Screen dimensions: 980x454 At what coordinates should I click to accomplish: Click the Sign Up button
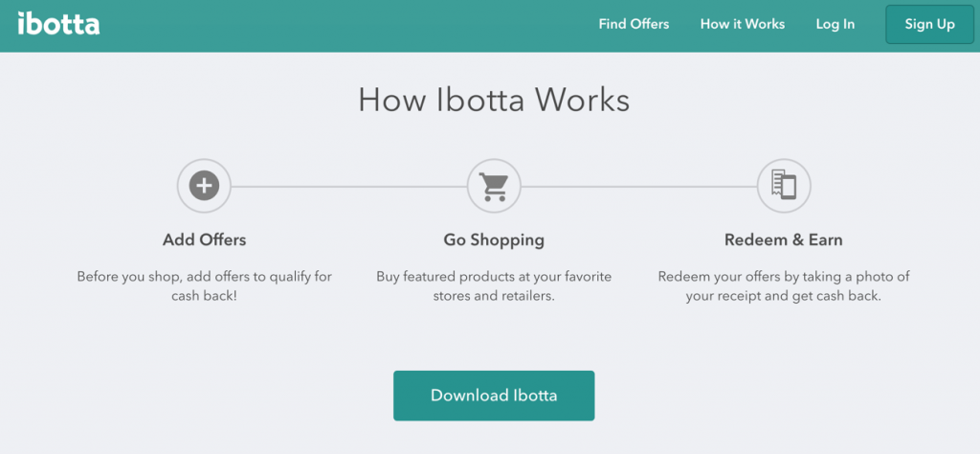929,24
